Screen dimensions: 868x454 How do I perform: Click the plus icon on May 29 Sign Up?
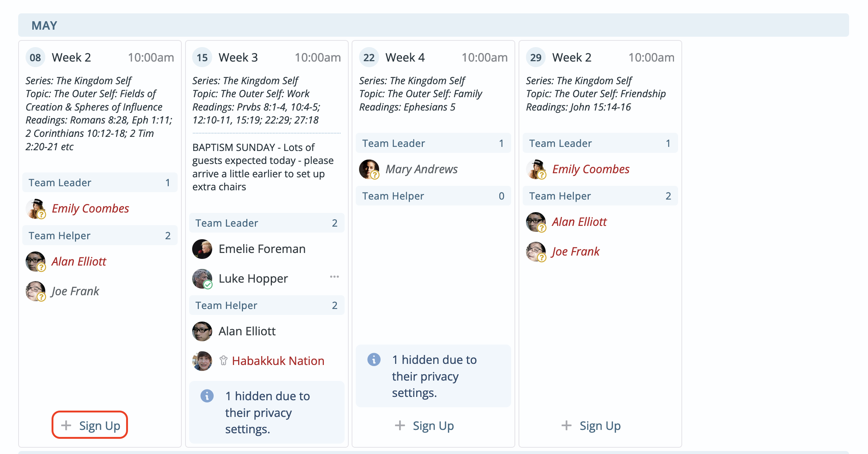tap(566, 425)
